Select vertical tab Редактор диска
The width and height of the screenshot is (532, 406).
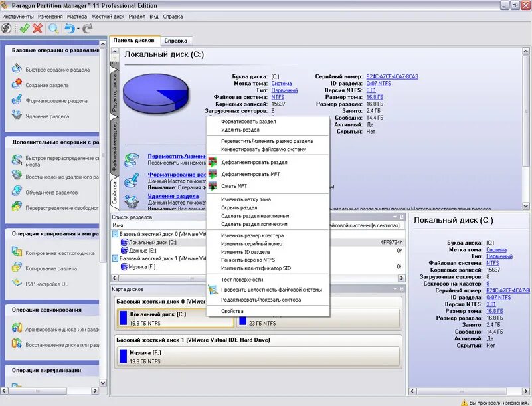pos(114,92)
